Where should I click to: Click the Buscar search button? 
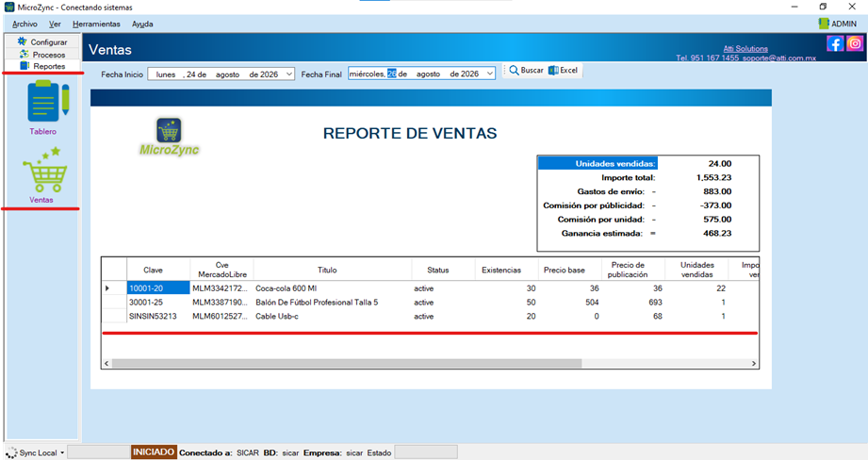click(x=527, y=71)
